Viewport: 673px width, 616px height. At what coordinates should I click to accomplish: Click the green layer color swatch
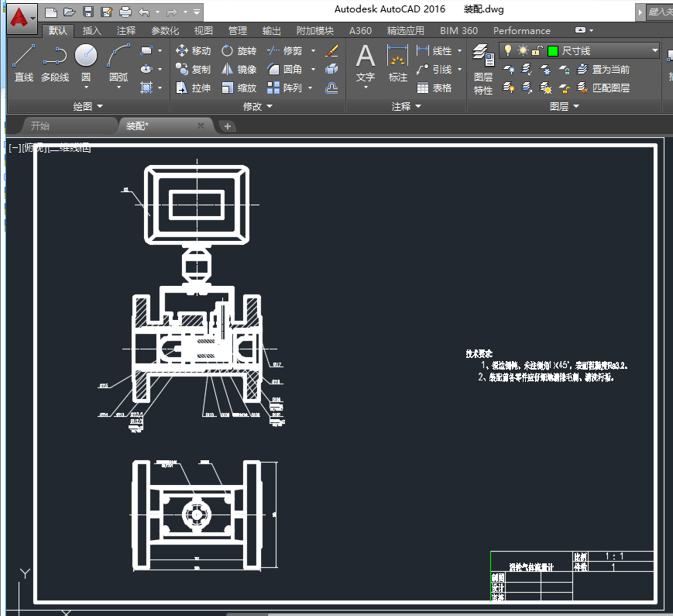tap(552, 50)
